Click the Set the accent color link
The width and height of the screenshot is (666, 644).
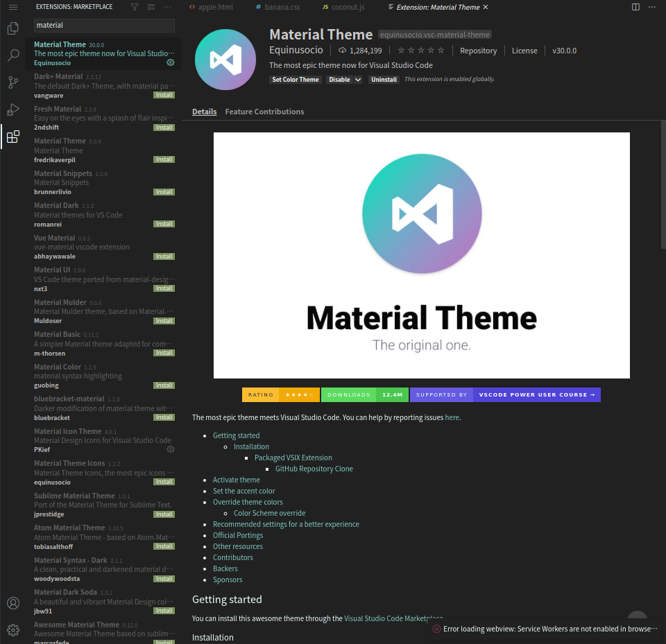(244, 491)
